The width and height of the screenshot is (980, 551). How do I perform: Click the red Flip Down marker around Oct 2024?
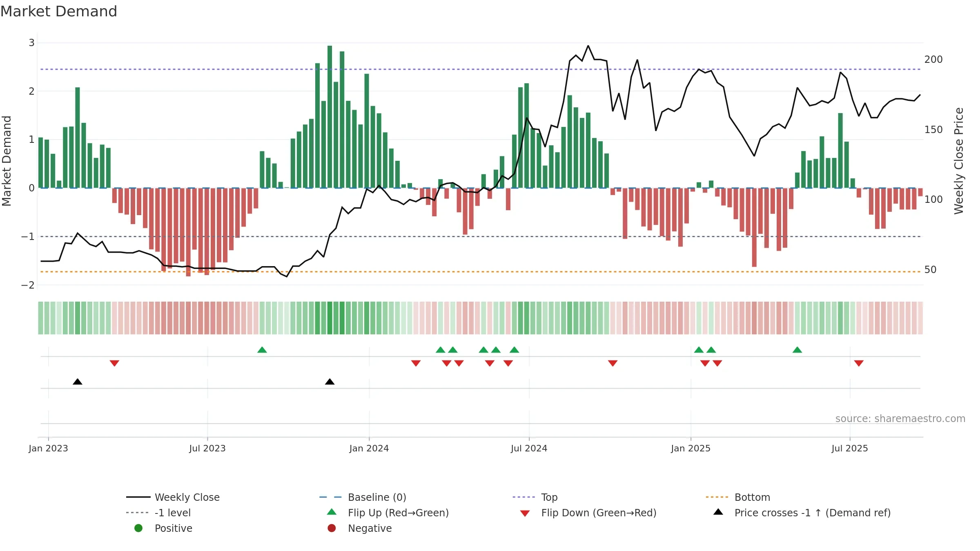pyautogui.click(x=612, y=363)
